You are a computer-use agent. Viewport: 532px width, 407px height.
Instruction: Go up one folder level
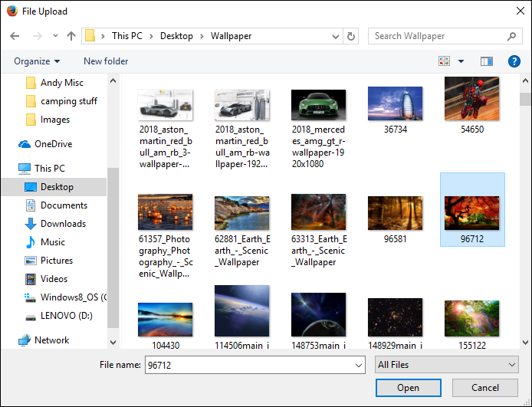pyautogui.click(x=71, y=36)
